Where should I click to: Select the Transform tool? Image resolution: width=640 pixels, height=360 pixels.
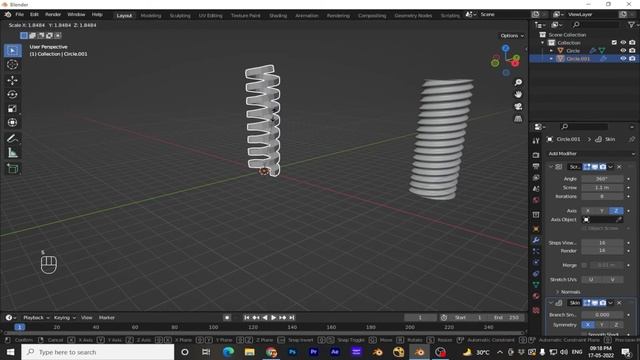12,122
